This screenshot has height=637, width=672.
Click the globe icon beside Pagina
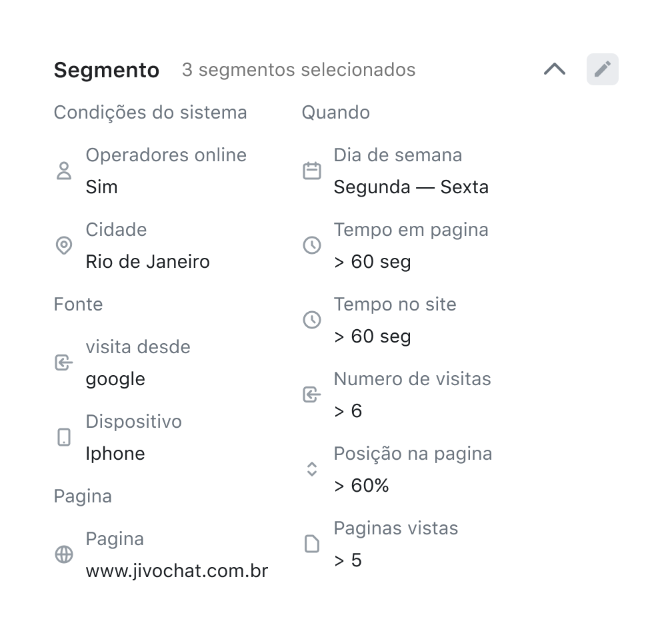coord(64,554)
